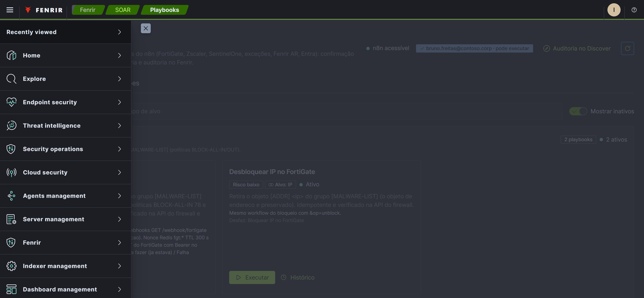Open the Agents management menu item
This screenshot has width=644, height=298.
(66, 196)
